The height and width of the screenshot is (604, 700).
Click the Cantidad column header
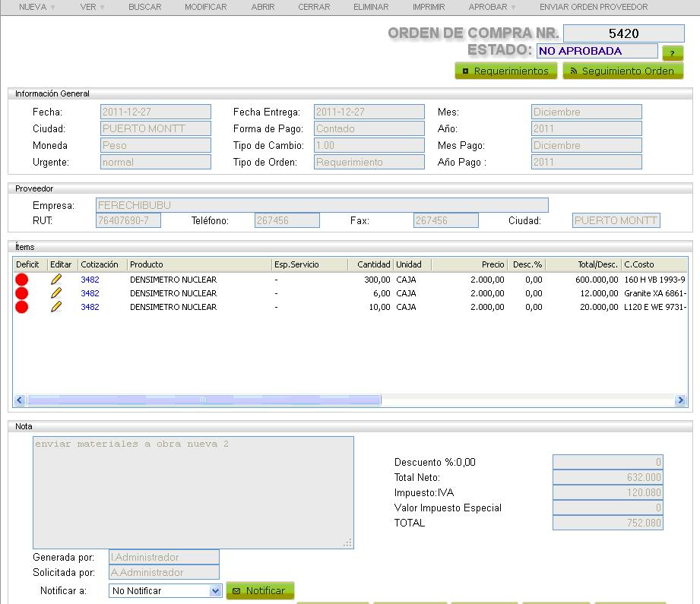click(x=371, y=264)
